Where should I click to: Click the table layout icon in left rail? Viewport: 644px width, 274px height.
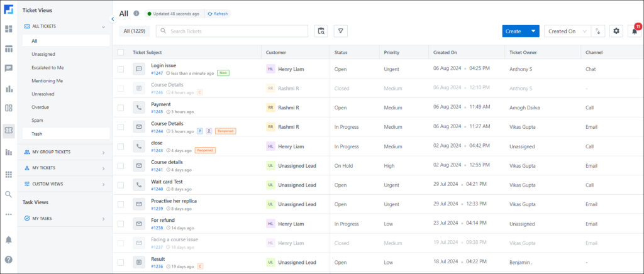click(9, 49)
